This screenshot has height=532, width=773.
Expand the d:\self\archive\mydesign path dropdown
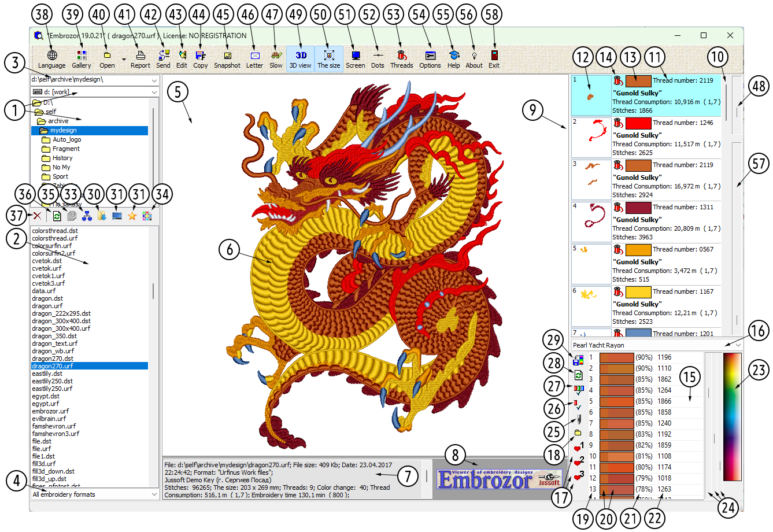tap(154, 80)
